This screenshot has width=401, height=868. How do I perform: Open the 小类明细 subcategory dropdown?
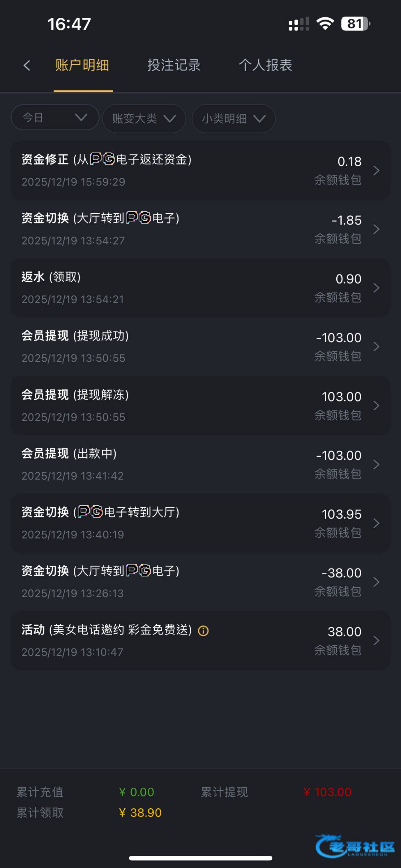[x=233, y=119]
